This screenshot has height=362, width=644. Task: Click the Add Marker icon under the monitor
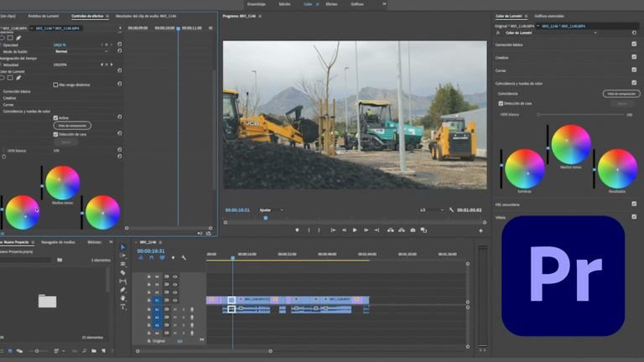coord(297,230)
